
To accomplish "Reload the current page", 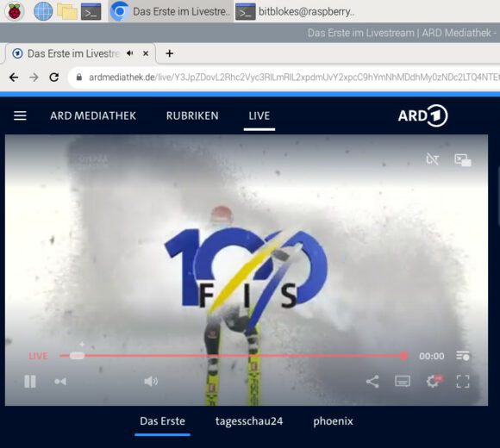I will click(x=54, y=78).
